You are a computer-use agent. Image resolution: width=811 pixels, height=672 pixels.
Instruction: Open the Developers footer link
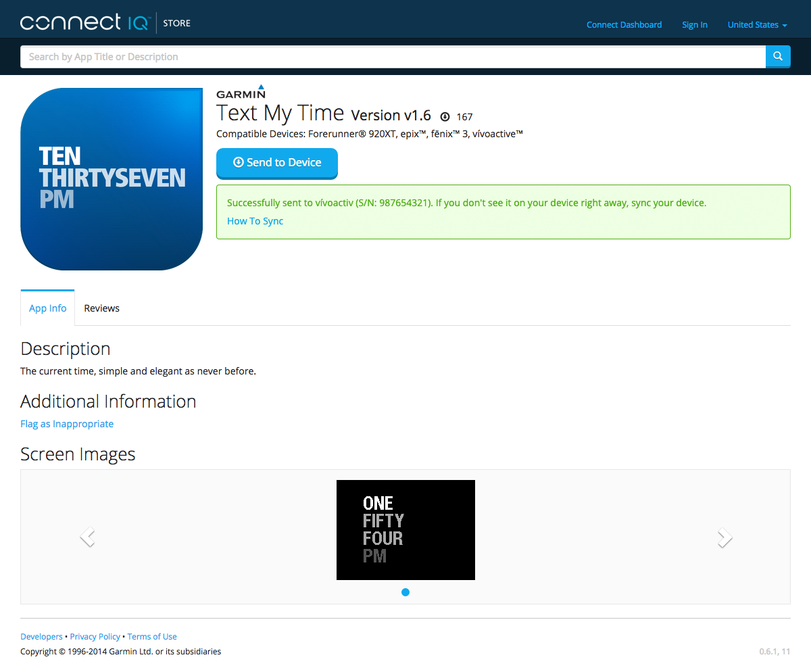pyautogui.click(x=41, y=637)
